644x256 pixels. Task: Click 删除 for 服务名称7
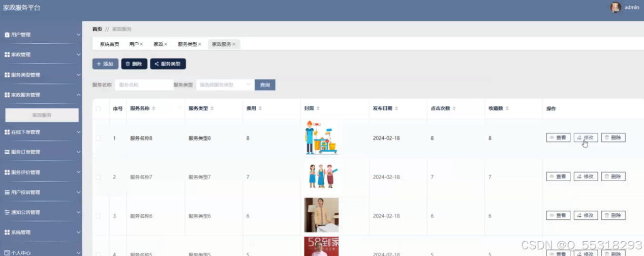coord(613,177)
